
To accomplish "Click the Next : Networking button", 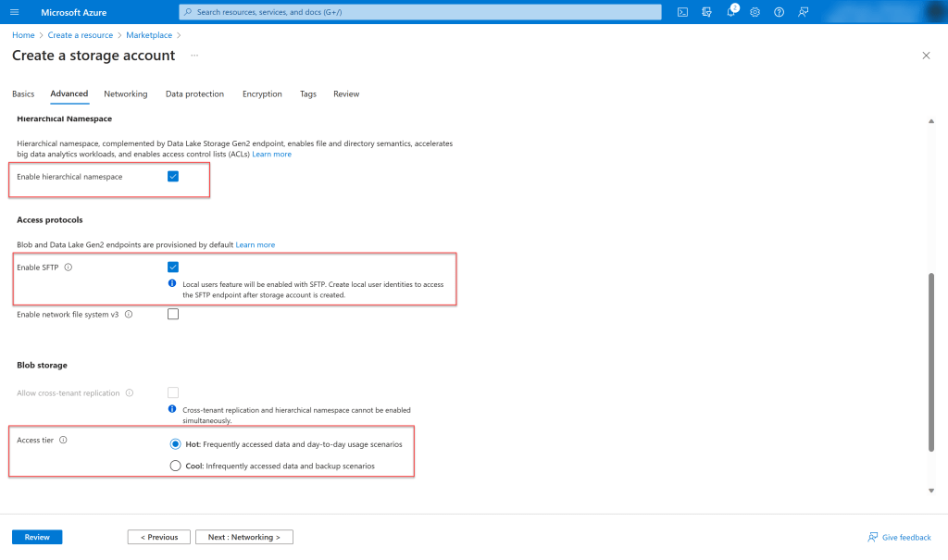I will coord(243,537).
